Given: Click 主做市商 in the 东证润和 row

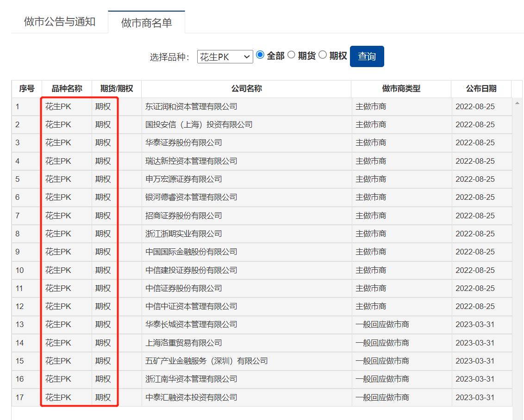Looking at the screenshot, I should tap(371, 106).
